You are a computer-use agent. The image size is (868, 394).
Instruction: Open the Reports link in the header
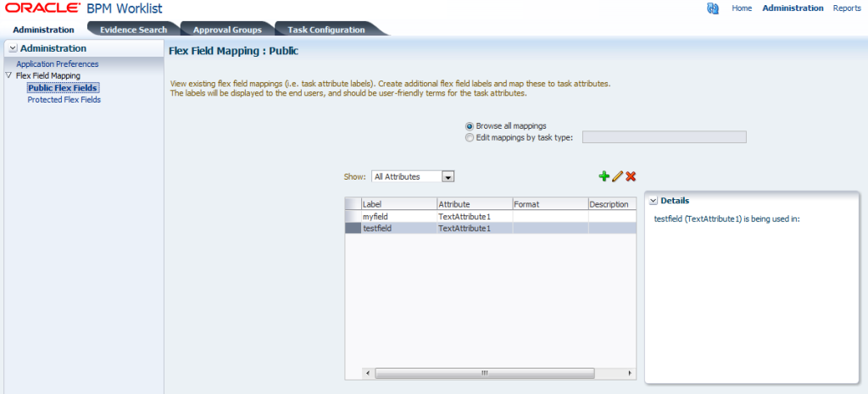[847, 8]
